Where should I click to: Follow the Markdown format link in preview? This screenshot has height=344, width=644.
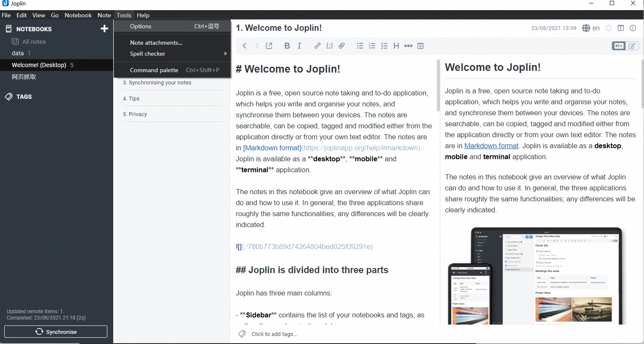tap(491, 146)
